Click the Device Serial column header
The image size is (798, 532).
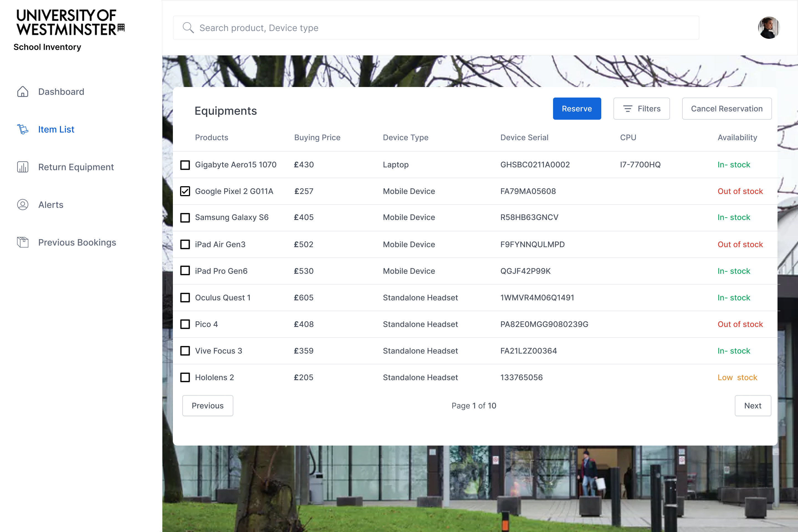(524, 137)
